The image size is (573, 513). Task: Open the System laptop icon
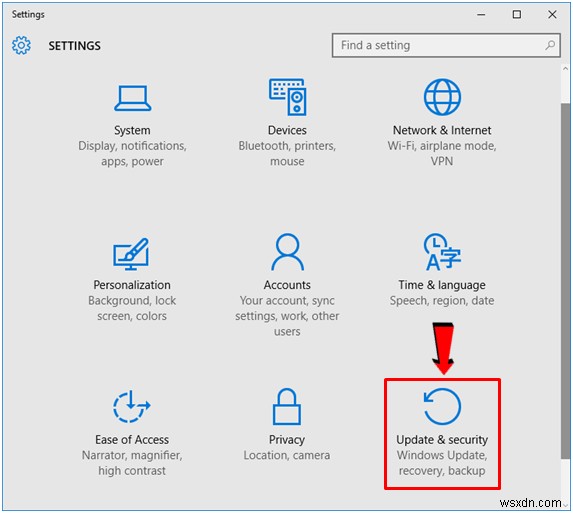coord(132,98)
